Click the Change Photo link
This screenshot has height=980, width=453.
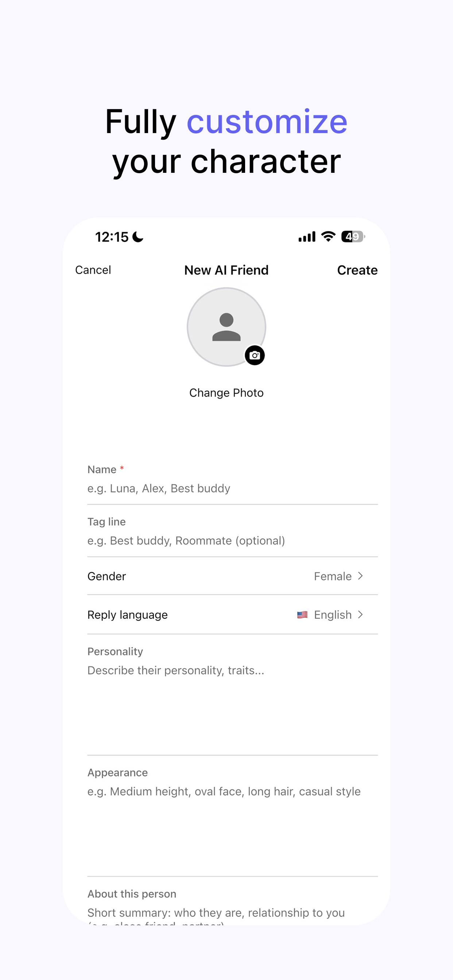click(x=226, y=393)
